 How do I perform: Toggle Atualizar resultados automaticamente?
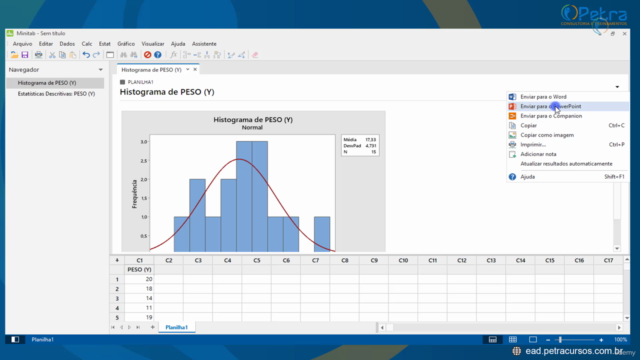click(x=567, y=164)
